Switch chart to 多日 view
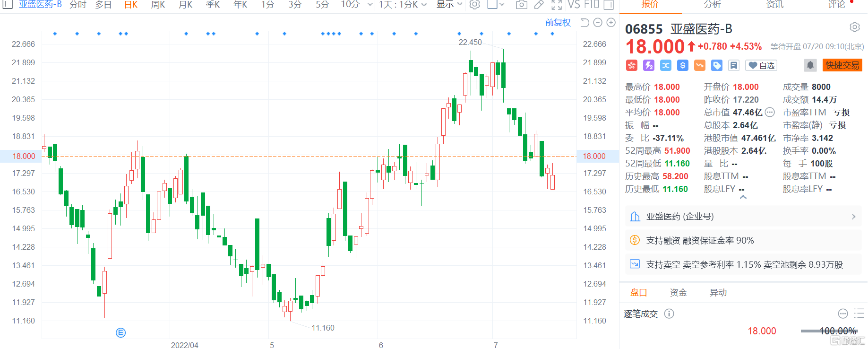Viewport: 868px width, 349px height. [x=103, y=5]
